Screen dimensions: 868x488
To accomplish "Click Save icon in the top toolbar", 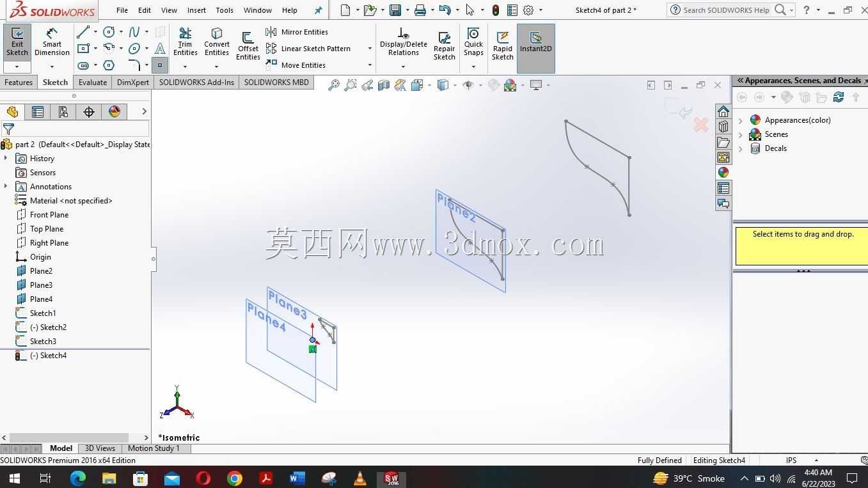I will pyautogui.click(x=395, y=10).
